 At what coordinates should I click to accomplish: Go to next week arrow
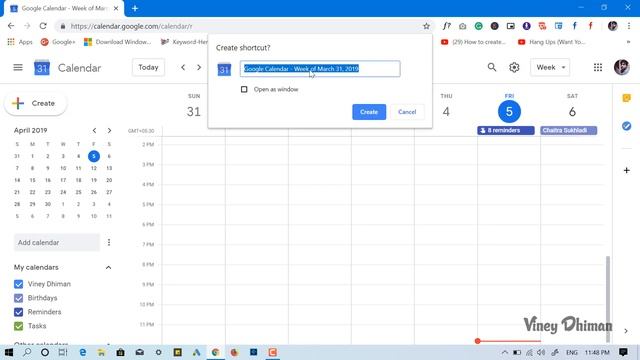pyautogui.click(x=199, y=67)
